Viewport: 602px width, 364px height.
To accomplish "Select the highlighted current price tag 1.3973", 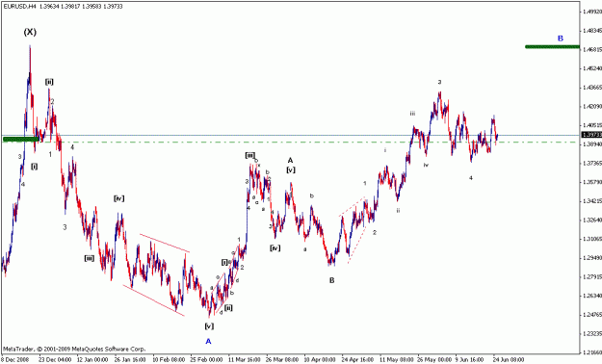I will pyautogui.click(x=591, y=135).
